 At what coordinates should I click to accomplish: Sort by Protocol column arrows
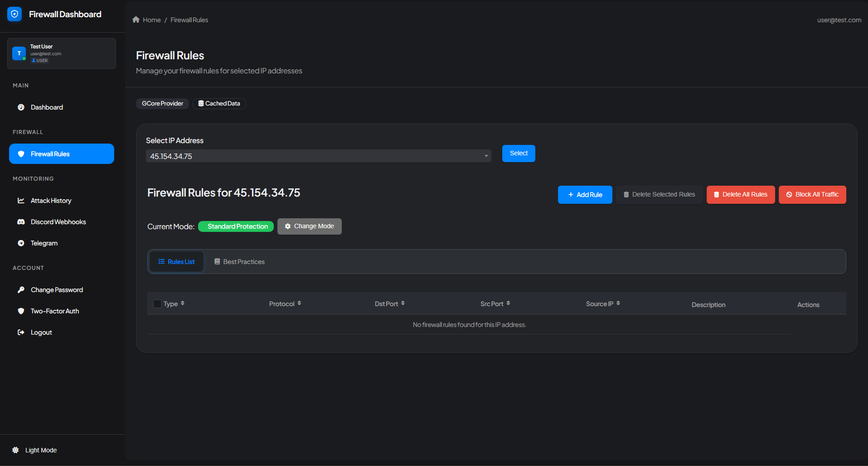pos(299,303)
